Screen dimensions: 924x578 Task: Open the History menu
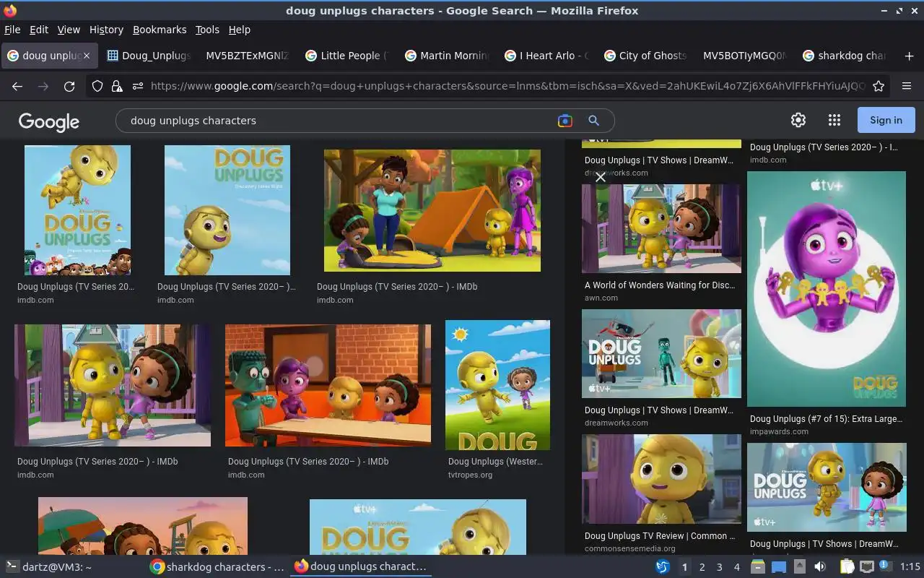pos(106,30)
